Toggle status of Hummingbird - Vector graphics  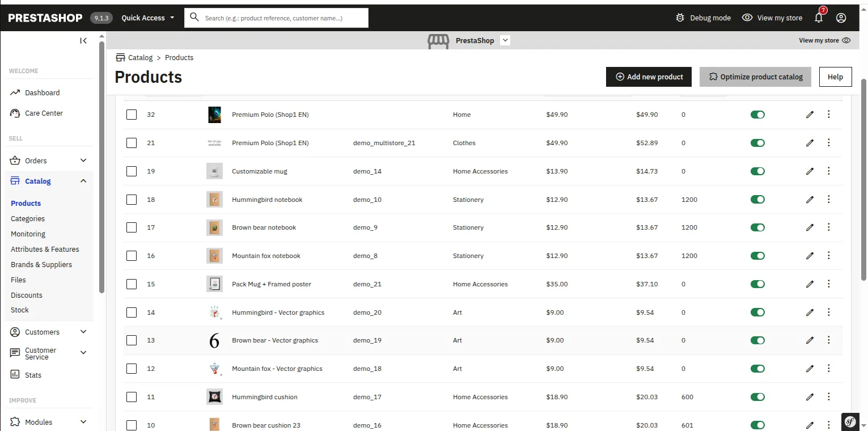757,312
